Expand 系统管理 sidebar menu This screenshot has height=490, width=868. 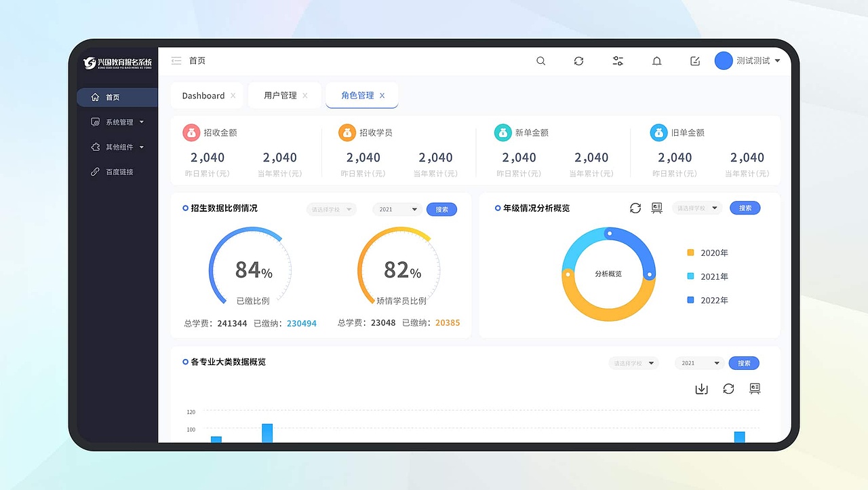[117, 122]
